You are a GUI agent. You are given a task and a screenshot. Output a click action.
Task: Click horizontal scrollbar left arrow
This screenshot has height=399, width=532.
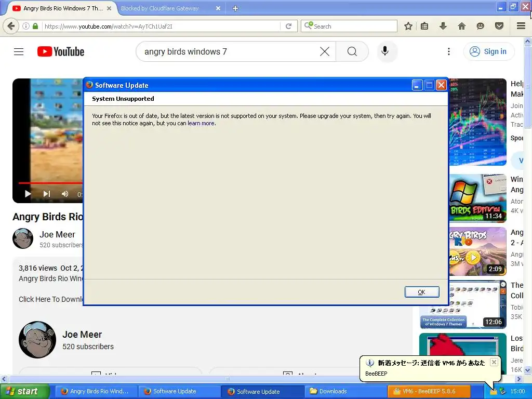coord(4,379)
